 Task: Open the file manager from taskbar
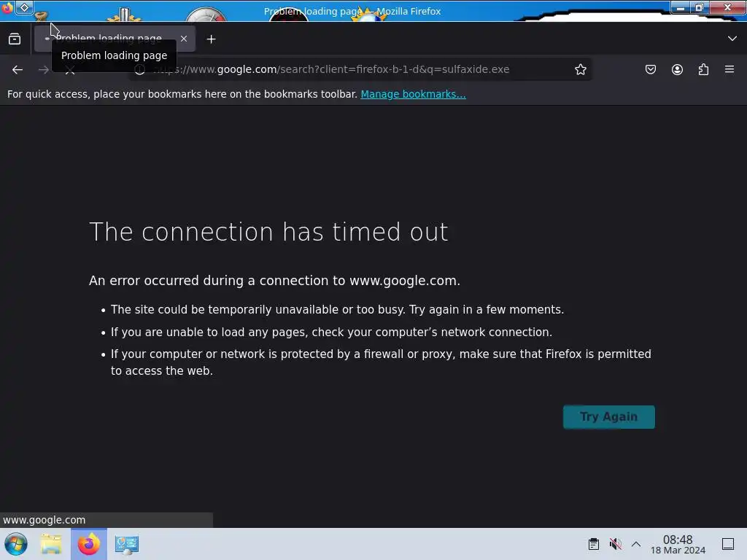(x=51, y=544)
